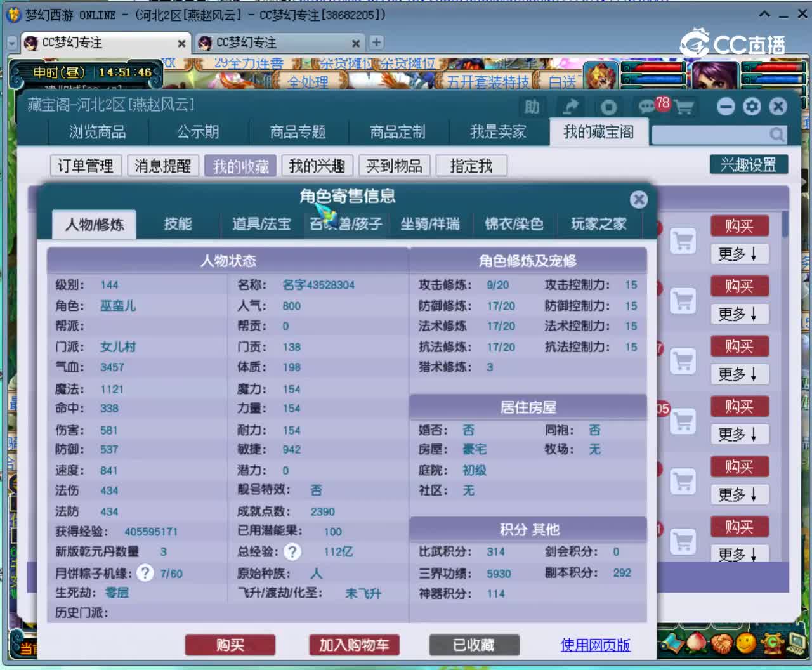812x670 pixels.
Task: Switch to 召唤兽/孩子 tab
Action: [346, 224]
